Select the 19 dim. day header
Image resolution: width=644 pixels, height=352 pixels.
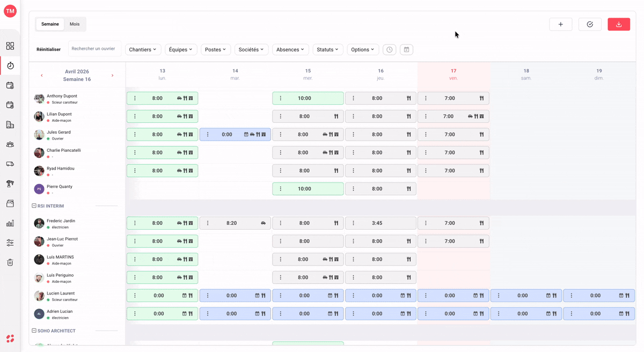click(599, 75)
